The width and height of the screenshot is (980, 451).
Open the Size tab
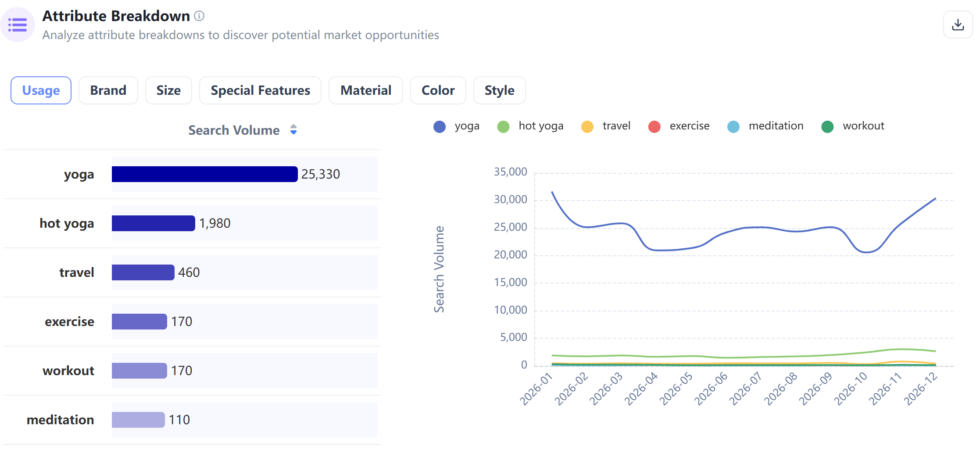pyautogui.click(x=168, y=90)
